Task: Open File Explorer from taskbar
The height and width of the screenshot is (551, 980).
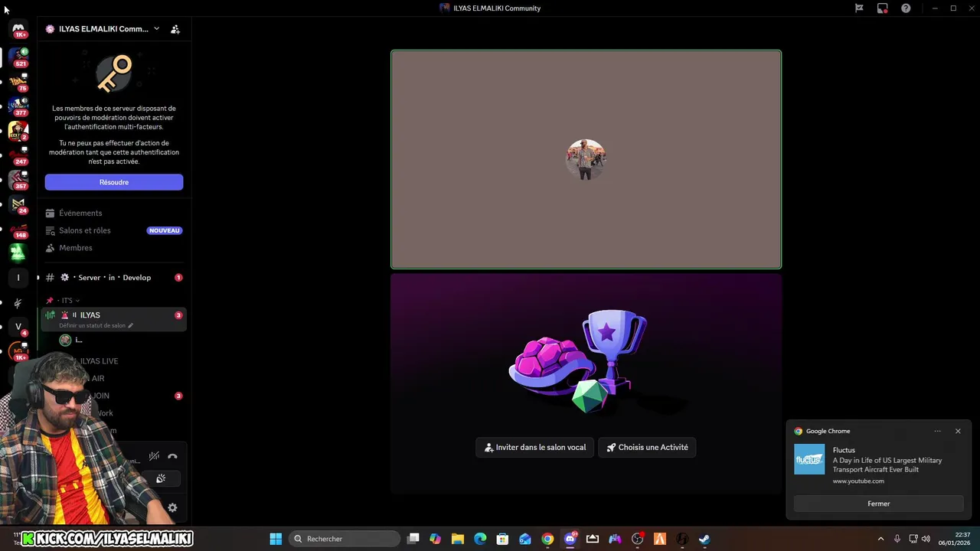Action: (x=458, y=539)
